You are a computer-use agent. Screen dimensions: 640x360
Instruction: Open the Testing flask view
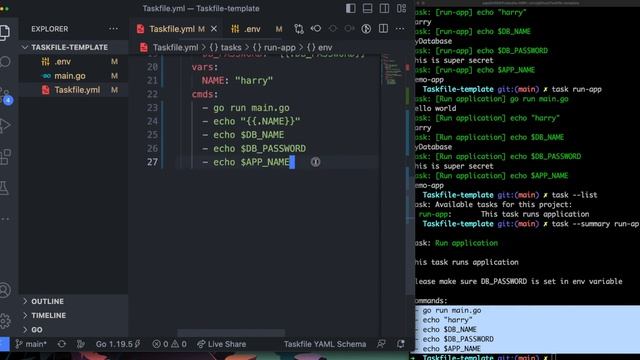coord(4,188)
